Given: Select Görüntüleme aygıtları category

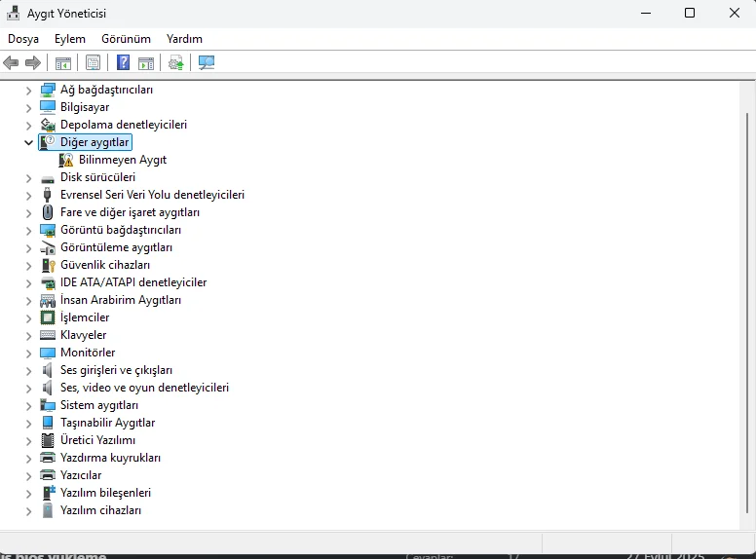Looking at the screenshot, I should click(x=116, y=247).
